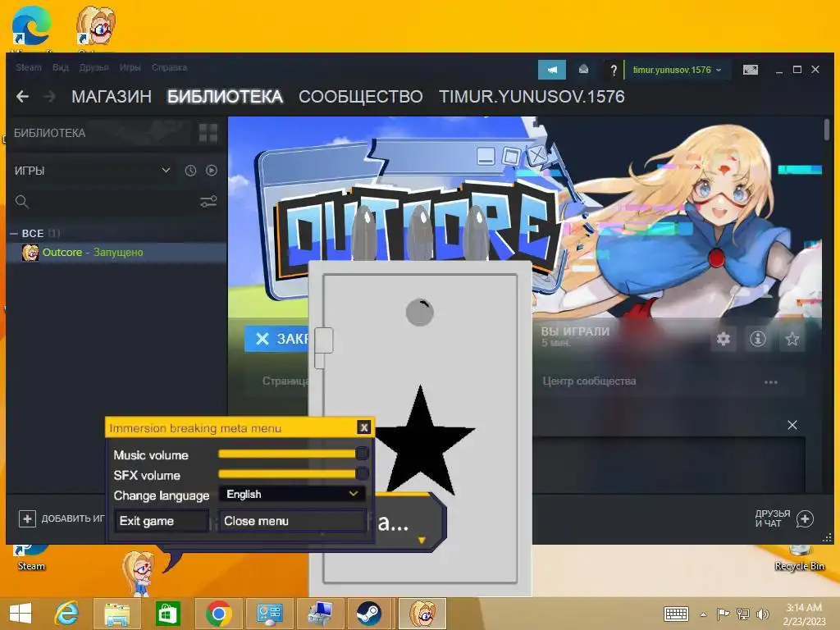840x630 pixels.
Task: Open Google Chrome from taskbar
Action: (x=218, y=614)
